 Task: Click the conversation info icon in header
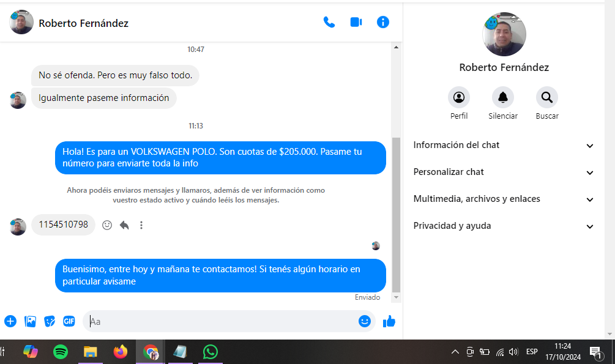tap(383, 23)
